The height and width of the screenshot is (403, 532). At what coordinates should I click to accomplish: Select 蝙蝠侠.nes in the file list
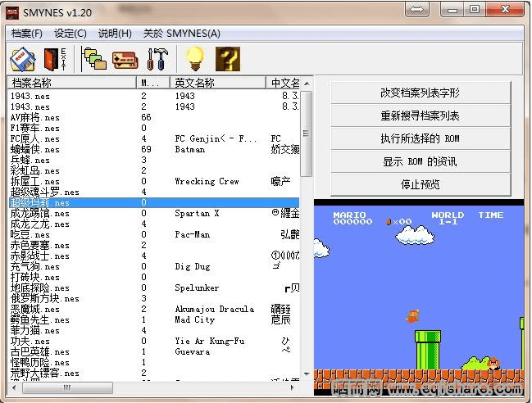[35, 149]
